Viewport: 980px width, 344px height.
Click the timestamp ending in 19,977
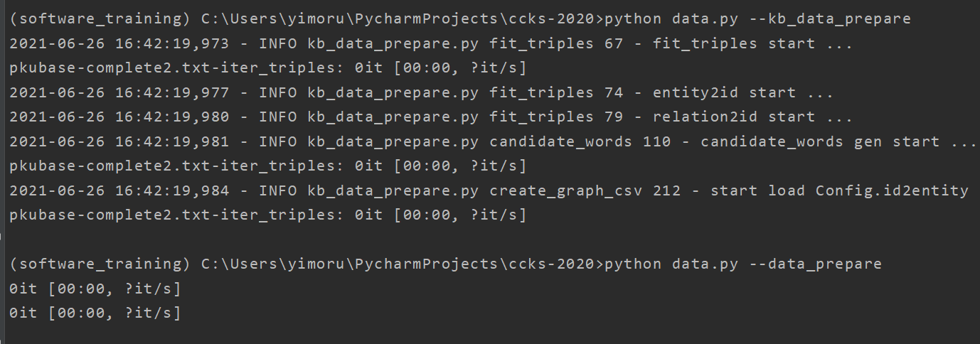coord(119,92)
